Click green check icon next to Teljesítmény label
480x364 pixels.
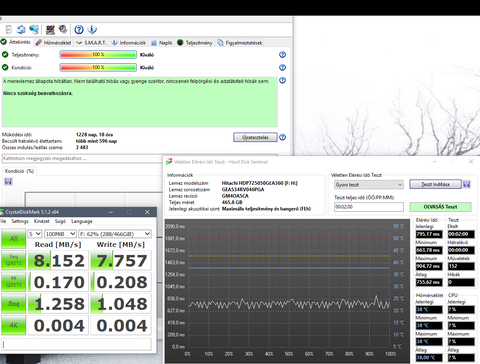5,54
